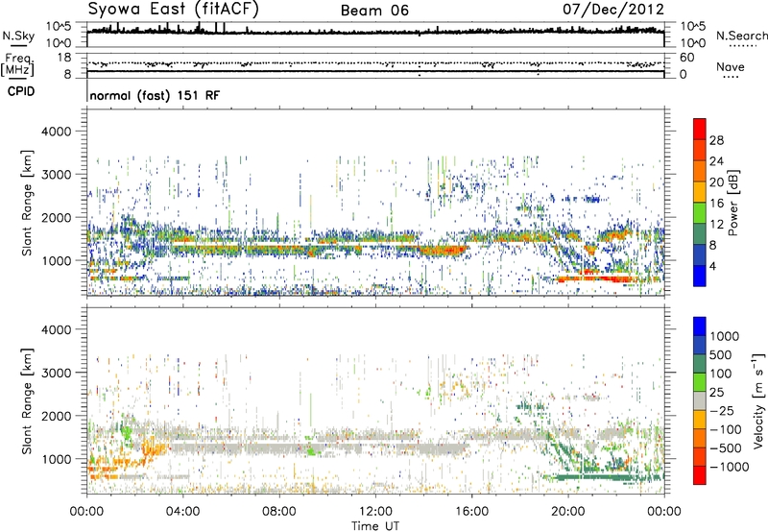Click power panel 'Slant Range [km]' label
Image resolution: width=768 pixels, height=532 pixels.
27,203
